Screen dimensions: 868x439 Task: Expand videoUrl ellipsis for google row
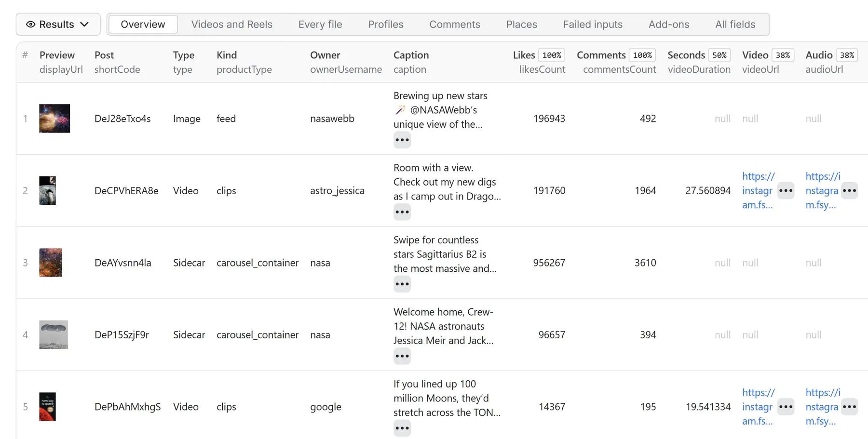point(786,407)
